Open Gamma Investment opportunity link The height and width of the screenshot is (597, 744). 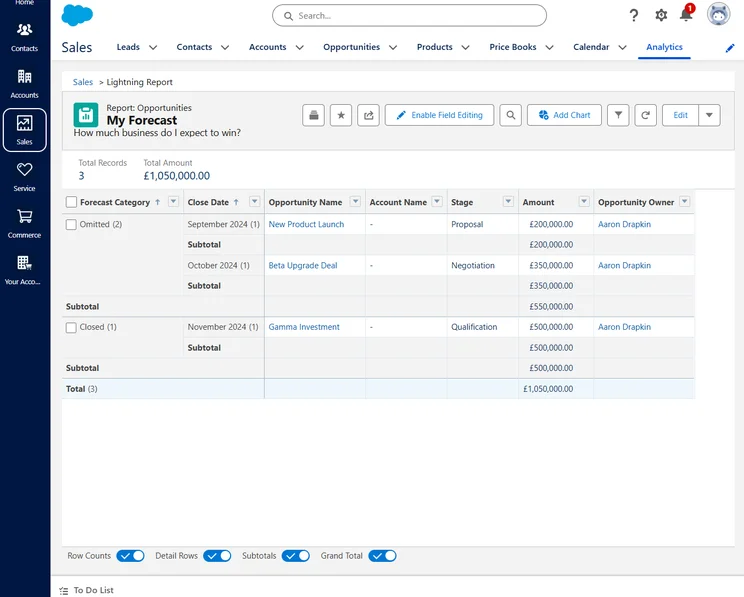click(x=304, y=327)
